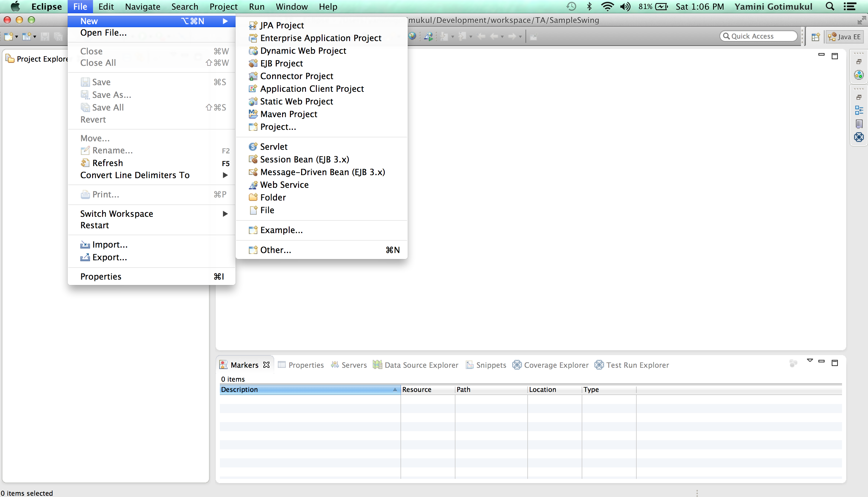Close the Markers tab

267,365
